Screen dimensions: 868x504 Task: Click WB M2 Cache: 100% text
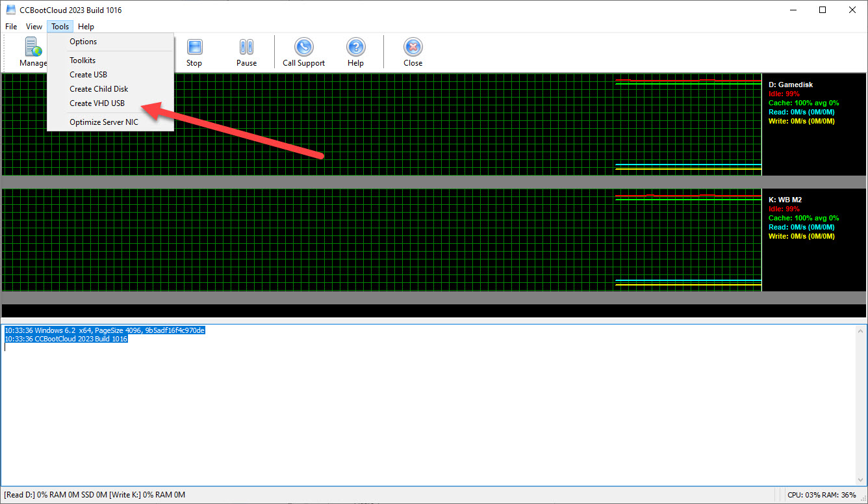pyautogui.click(x=804, y=218)
